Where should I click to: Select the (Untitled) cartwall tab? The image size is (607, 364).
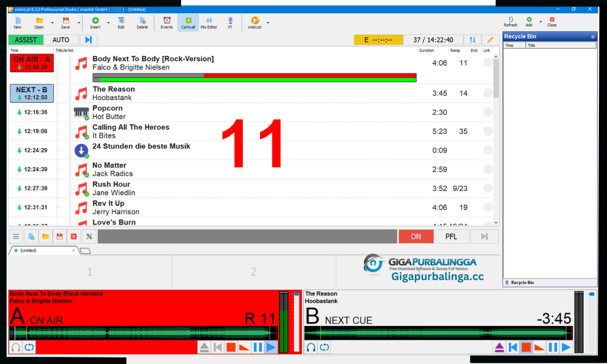pos(44,250)
